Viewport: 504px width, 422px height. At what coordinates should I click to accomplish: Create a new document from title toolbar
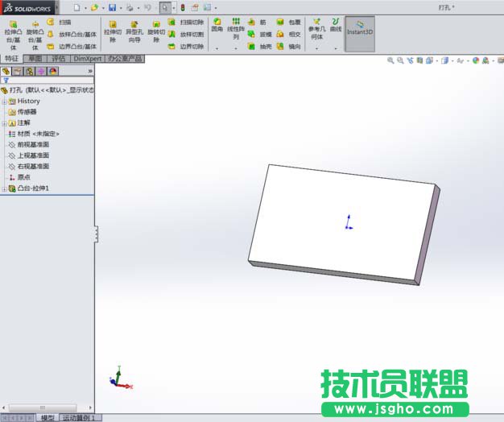click(x=76, y=8)
